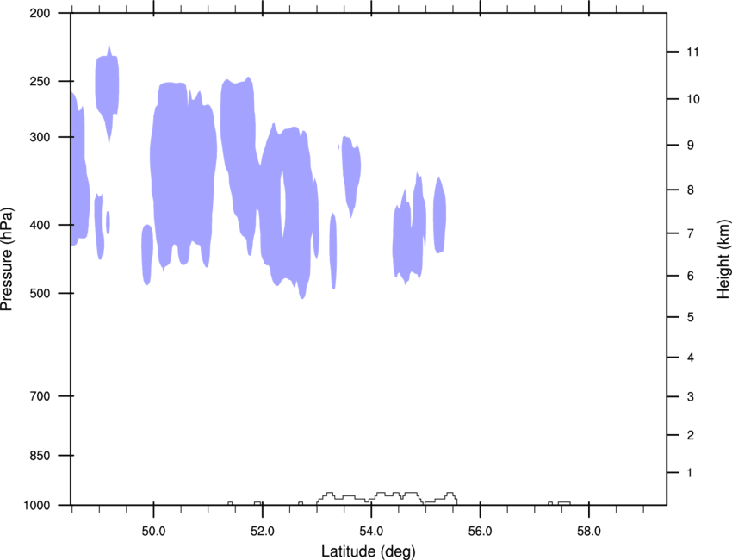732x560 pixels.
Task: Click the terrain outline near 54.0 latitude
Action: (x=387, y=498)
